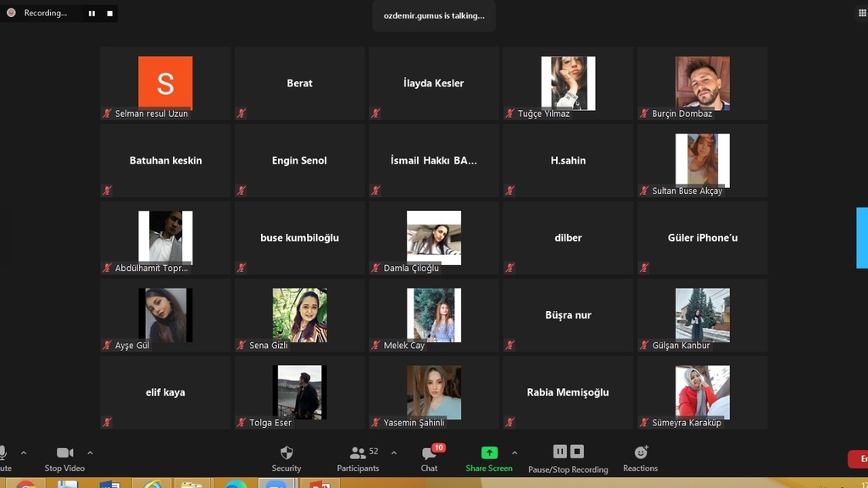Screen dimensions: 868x488
Task: Click the Büşra nur participant name
Action: pos(568,315)
